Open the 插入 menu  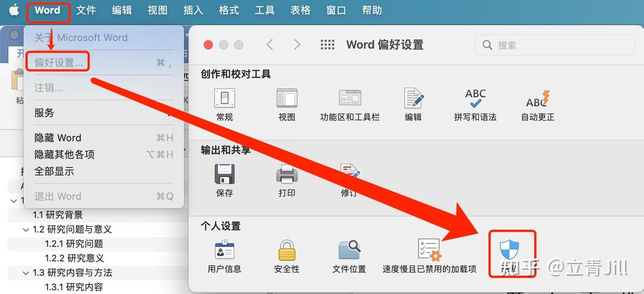point(194,11)
